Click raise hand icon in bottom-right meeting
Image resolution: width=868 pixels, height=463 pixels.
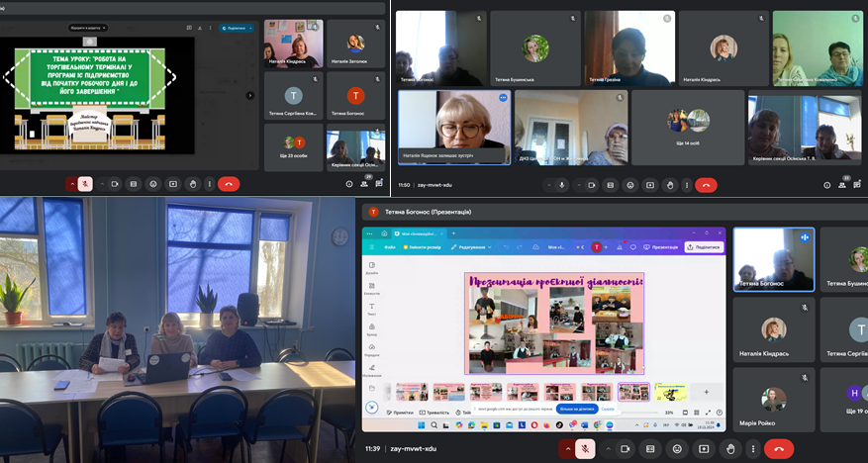pos(728,448)
